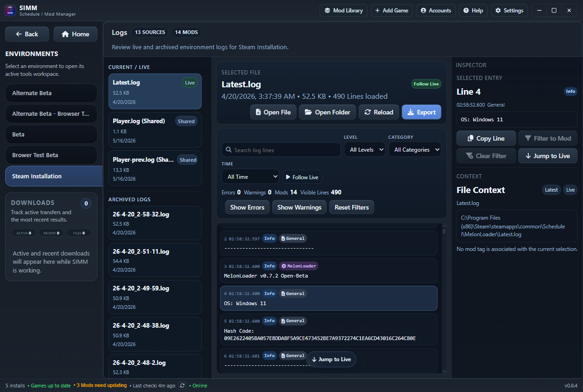The image size is (583, 392).
Task: Go to Home screen
Action: point(75,34)
